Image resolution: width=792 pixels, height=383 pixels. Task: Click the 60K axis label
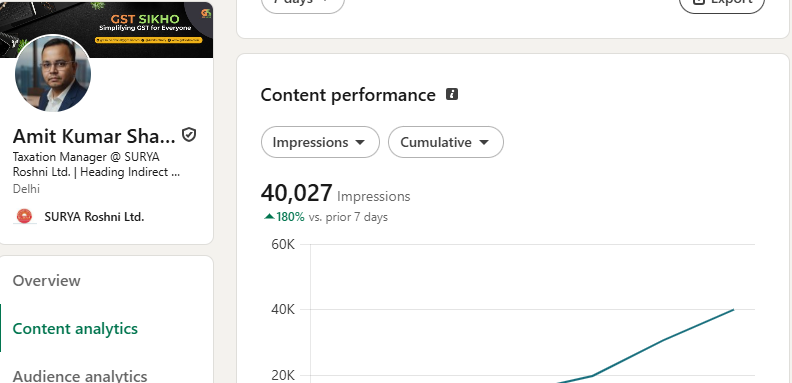coord(283,245)
